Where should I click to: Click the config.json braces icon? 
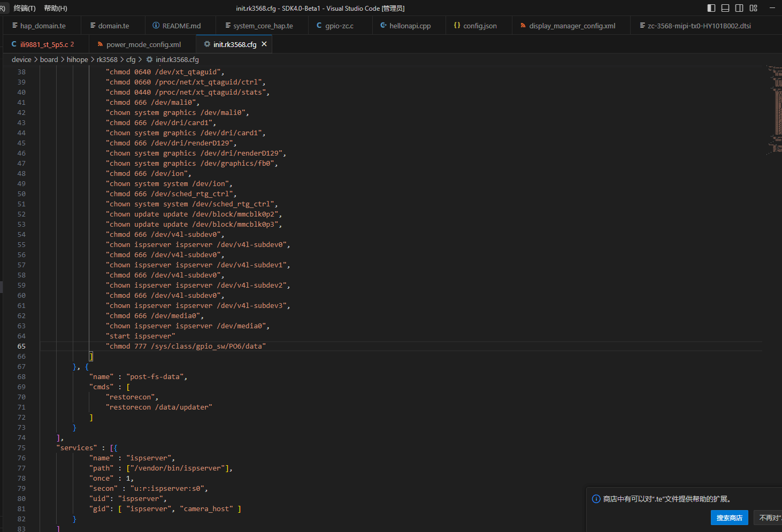[x=457, y=25]
